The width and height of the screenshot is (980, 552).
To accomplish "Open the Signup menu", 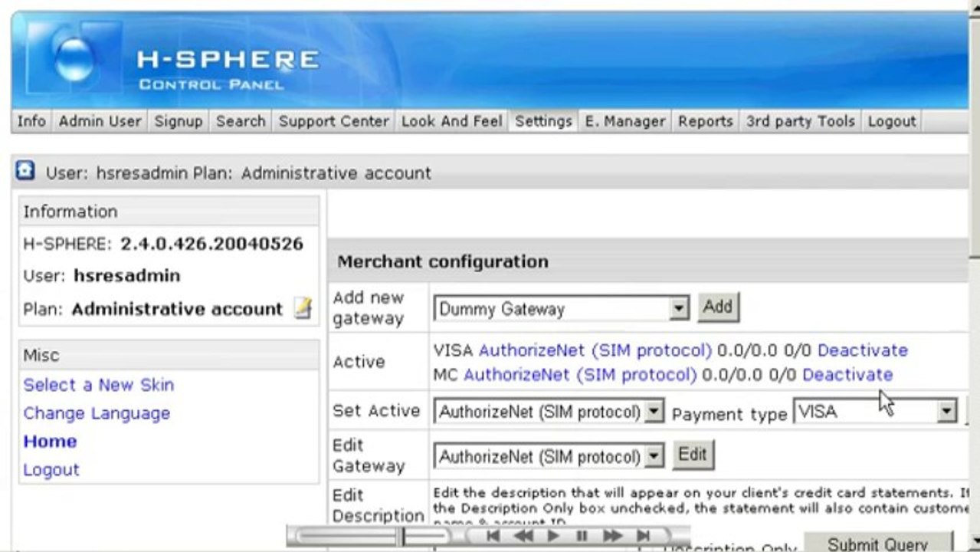I will pos(179,121).
